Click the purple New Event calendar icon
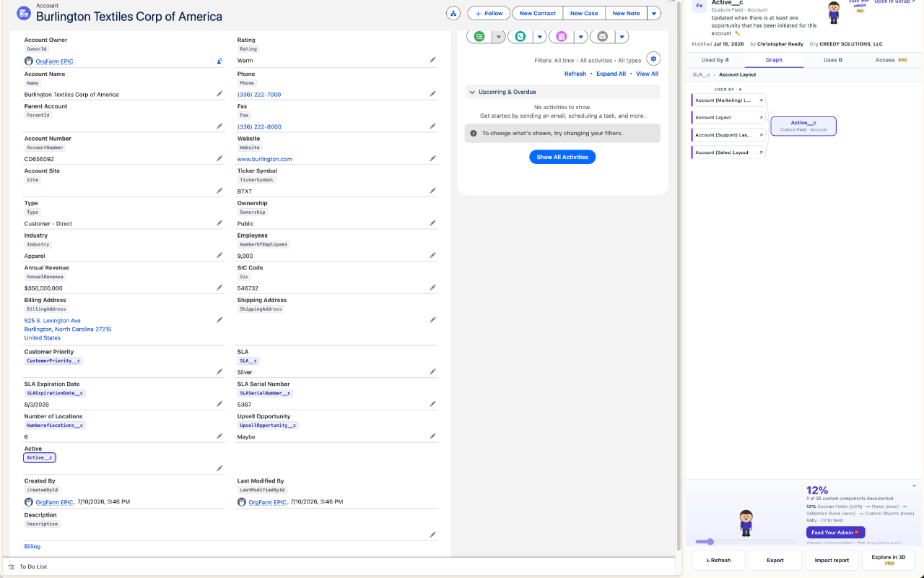This screenshot has height=578, width=924. click(562, 36)
